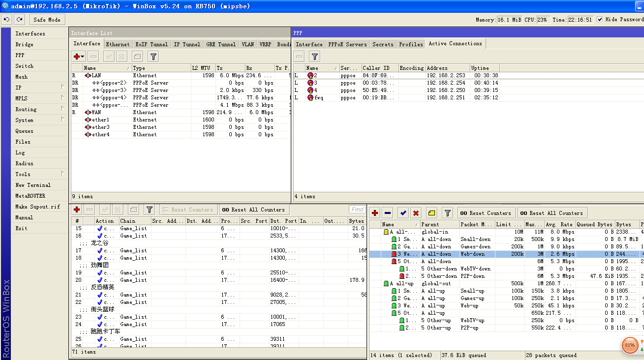Expand Tools submenu in sidebar
Viewport: 644px width, 360px height.
coord(62,174)
